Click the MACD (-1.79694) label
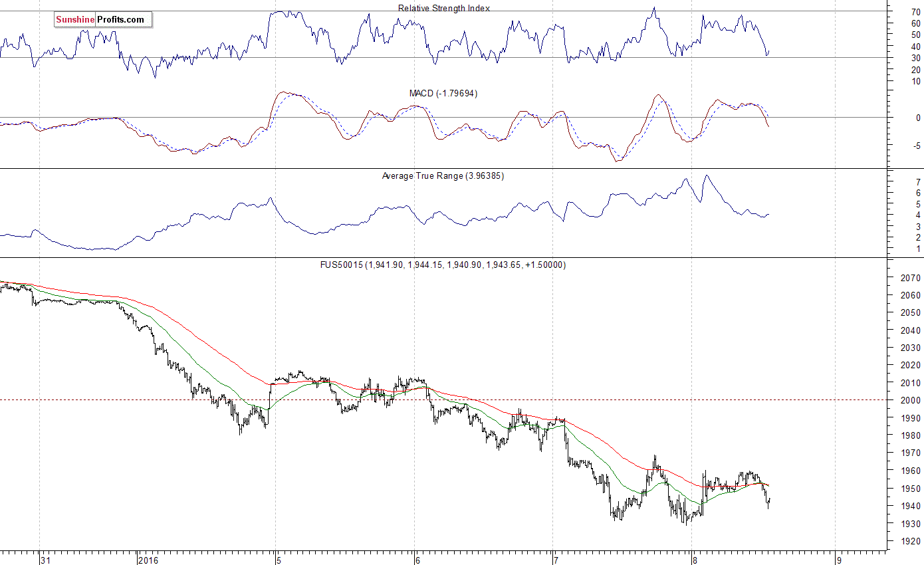 click(x=443, y=94)
